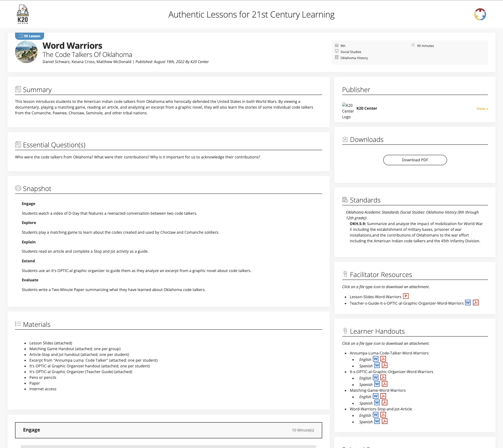Select the 5E Lesson tag
The height and width of the screenshot is (448, 503).
click(30, 36)
